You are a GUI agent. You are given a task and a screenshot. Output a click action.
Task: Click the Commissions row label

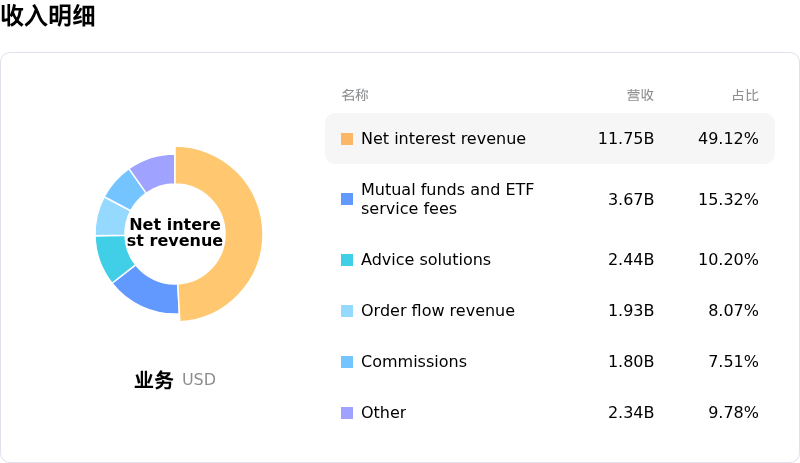coord(414,362)
